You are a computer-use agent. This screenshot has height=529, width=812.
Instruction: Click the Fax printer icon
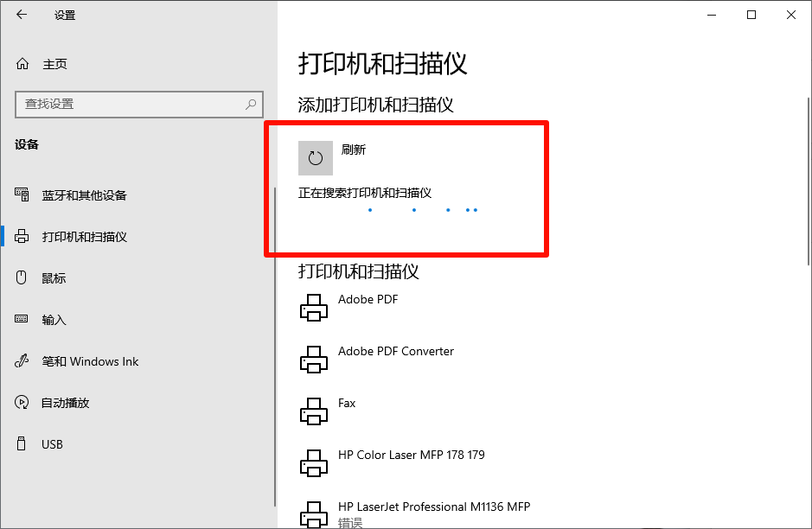[314, 411]
